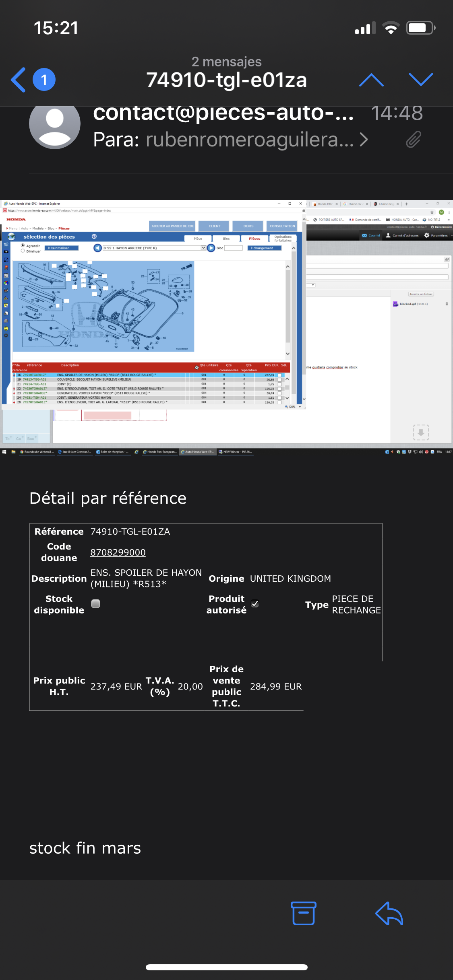Viewport: 453px width, 980px height.
Task: Switch to the Opérations forfaitaires tab
Action: tap(283, 239)
